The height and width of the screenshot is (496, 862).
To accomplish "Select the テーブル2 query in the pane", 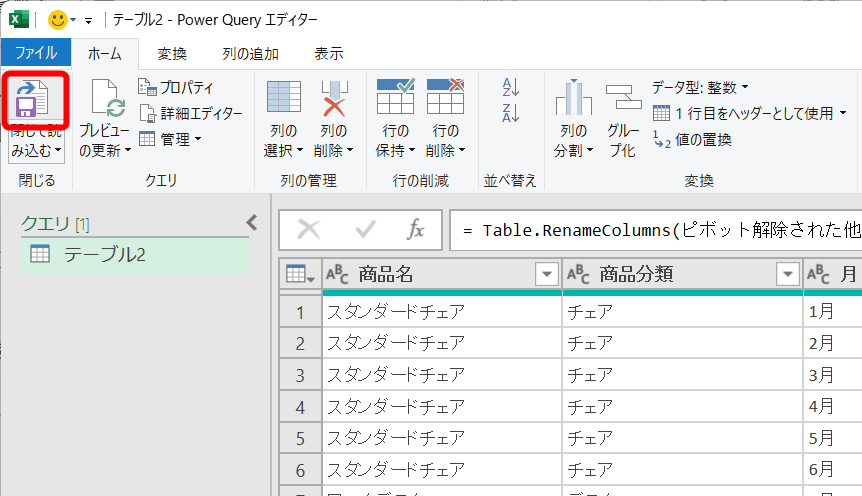I will [x=135, y=255].
